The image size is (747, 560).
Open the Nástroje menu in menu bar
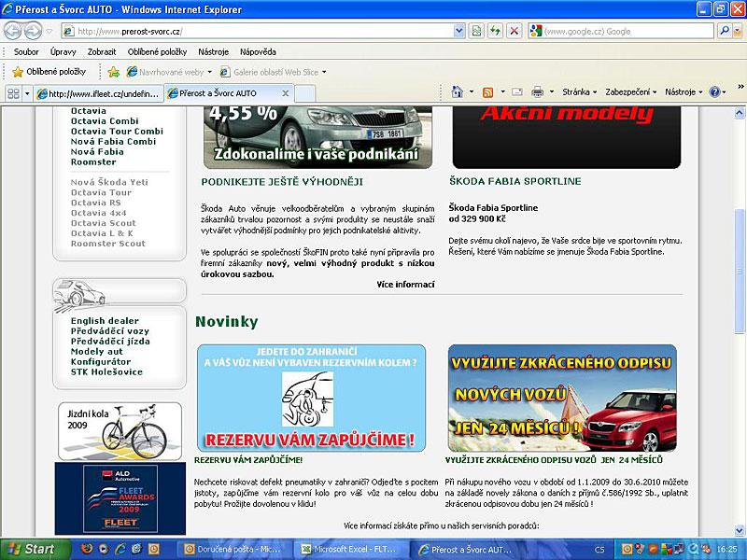(x=214, y=52)
